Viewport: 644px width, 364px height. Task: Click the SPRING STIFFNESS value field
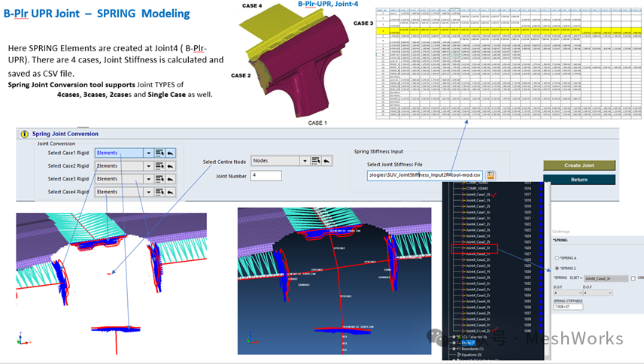(568, 307)
